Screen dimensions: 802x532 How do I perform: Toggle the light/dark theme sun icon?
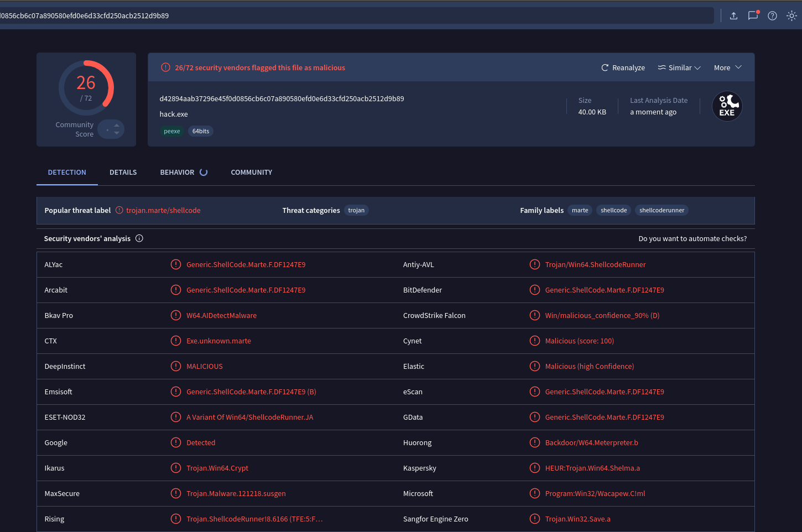pos(791,15)
